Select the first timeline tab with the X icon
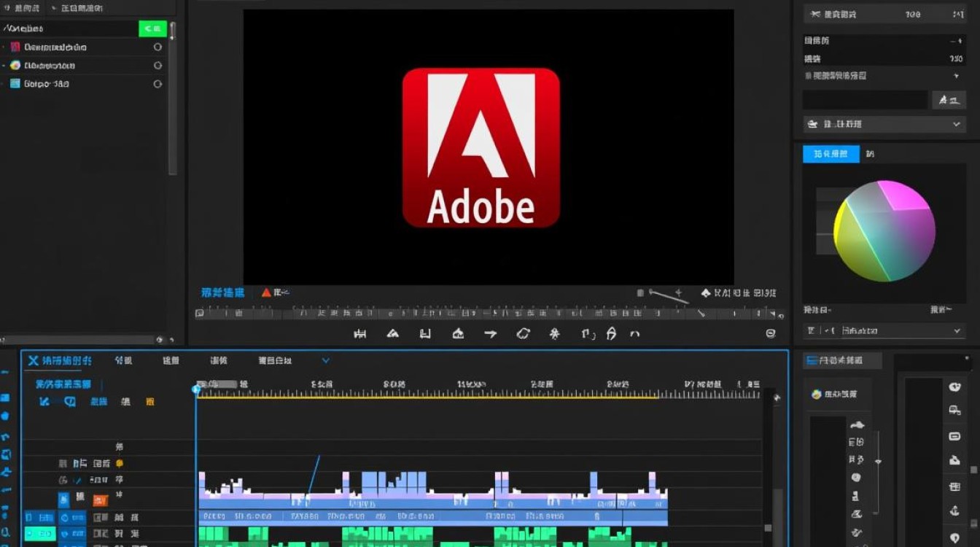The width and height of the screenshot is (980, 547). 60,360
